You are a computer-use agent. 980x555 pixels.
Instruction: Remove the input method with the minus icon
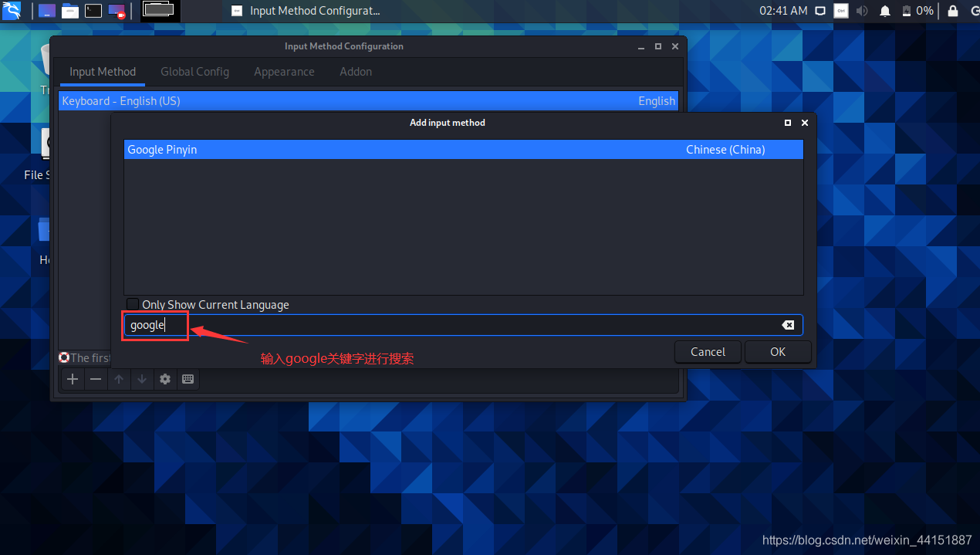96,379
